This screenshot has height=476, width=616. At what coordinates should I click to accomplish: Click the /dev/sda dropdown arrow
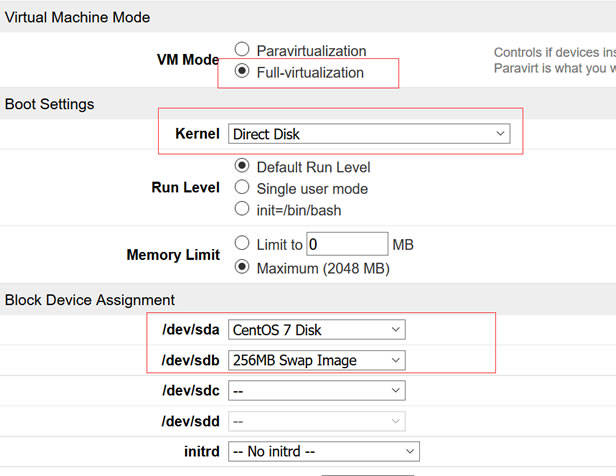point(396,330)
